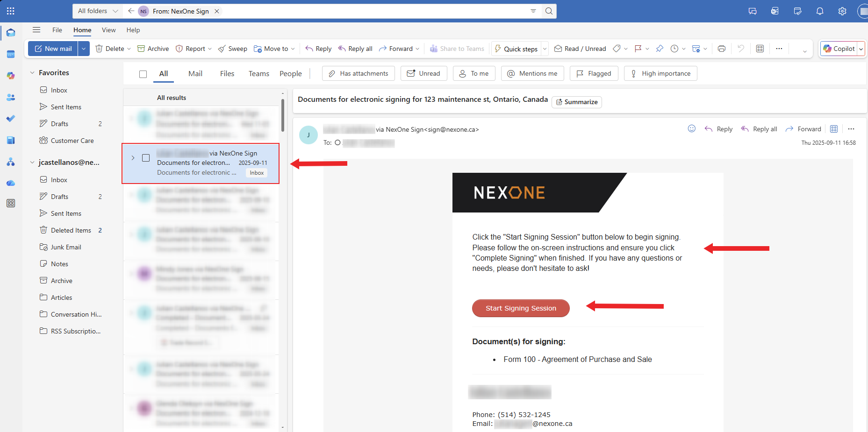Switch to the Files results tab
Viewport: 868px width, 432px height.
click(x=227, y=73)
